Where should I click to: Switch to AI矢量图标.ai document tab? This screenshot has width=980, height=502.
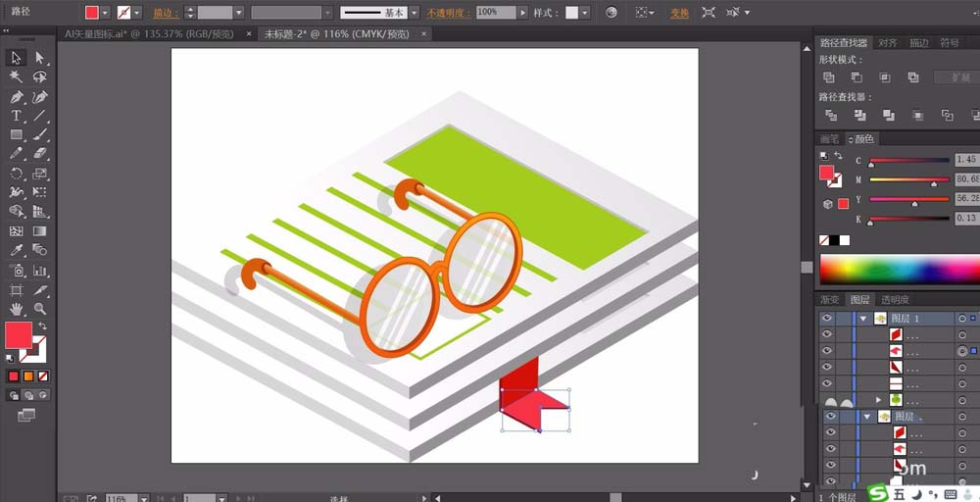149,33
